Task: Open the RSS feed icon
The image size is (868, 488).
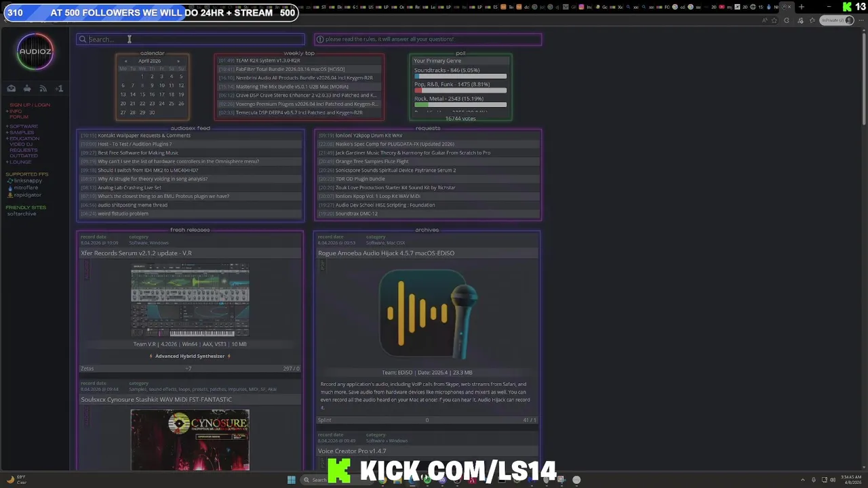Action: click(43, 88)
